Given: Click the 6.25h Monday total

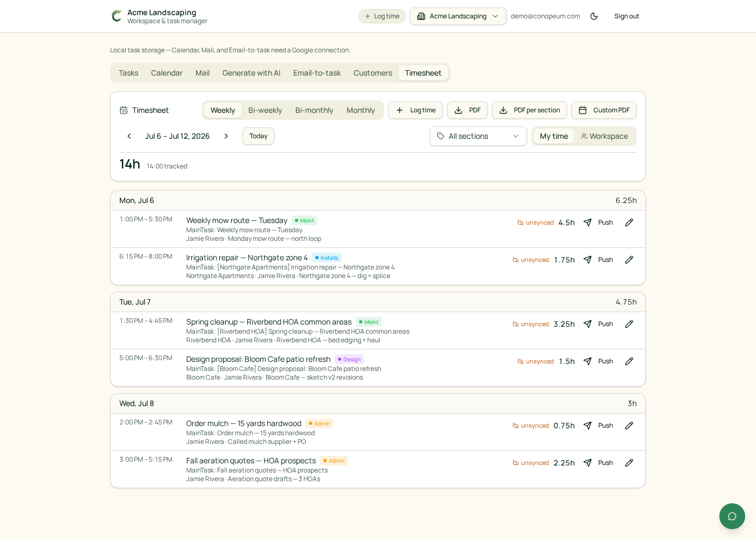Looking at the screenshot, I should click(x=626, y=200).
